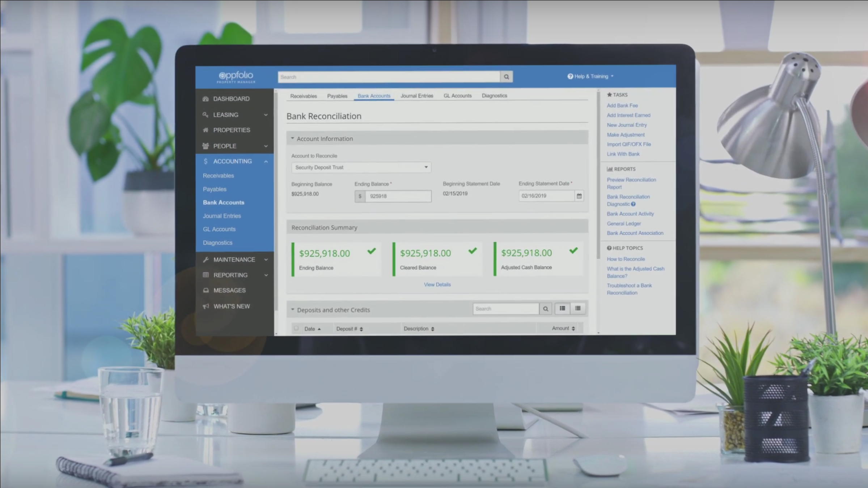Click the View Details link

coord(437,285)
